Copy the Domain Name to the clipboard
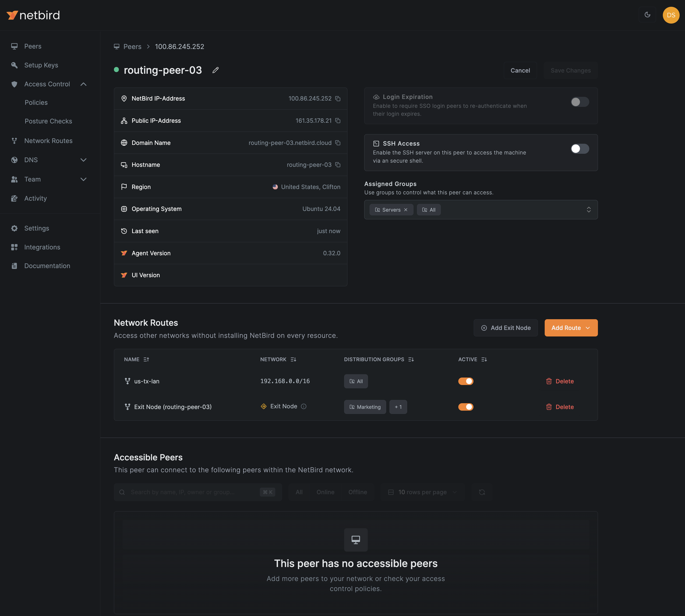685x616 pixels. pyautogui.click(x=338, y=143)
